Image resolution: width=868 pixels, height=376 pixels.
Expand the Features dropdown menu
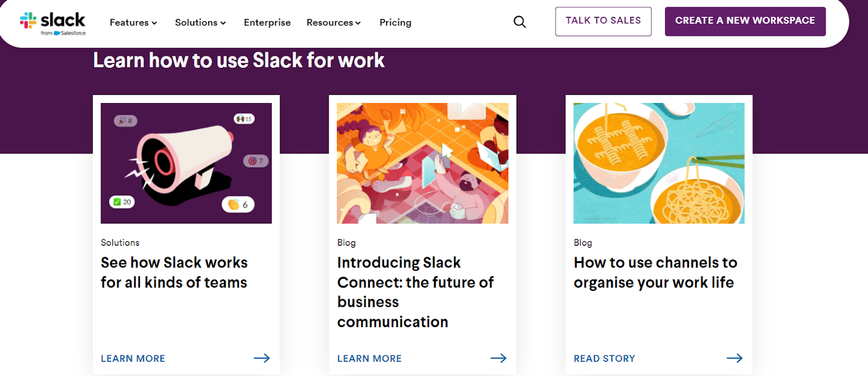133,23
